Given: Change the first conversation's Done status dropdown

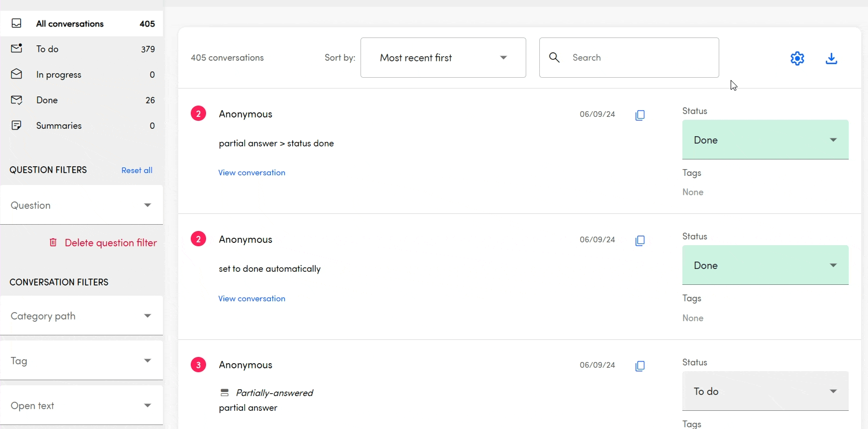Looking at the screenshot, I should 765,140.
